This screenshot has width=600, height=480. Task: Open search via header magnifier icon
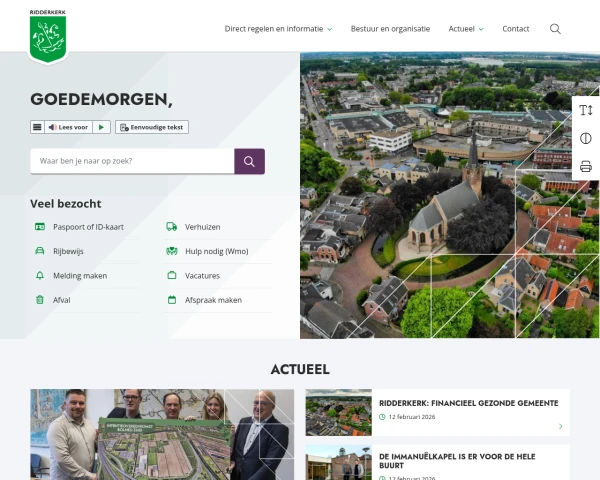coord(555,29)
